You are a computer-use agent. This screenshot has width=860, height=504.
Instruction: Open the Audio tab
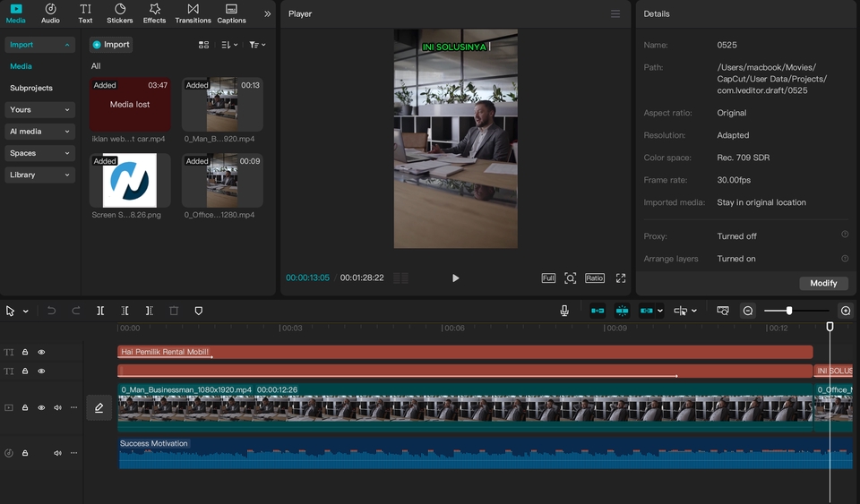pyautogui.click(x=50, y=13)
